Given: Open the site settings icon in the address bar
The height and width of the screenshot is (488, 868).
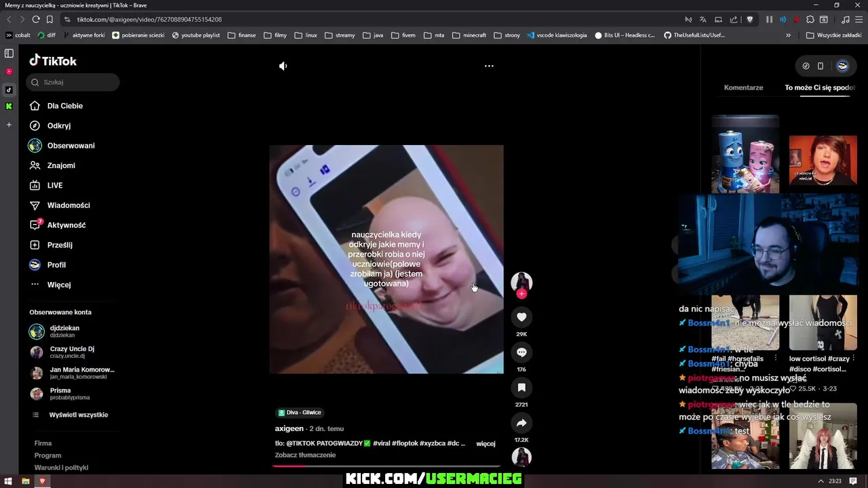Looking at the screenshot, I should coord(66,20).
